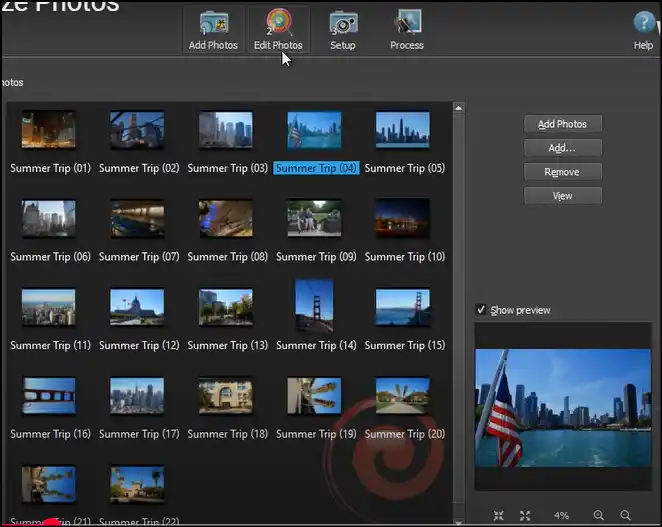Select the Summer Trip (19) thumbnail
The image size is (662, 527).
point(314,396)
